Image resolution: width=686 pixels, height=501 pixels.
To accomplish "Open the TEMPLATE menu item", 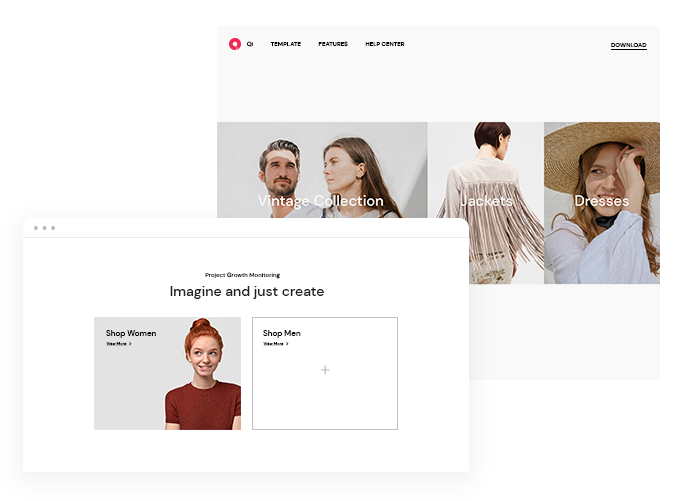I will (286, 45).
